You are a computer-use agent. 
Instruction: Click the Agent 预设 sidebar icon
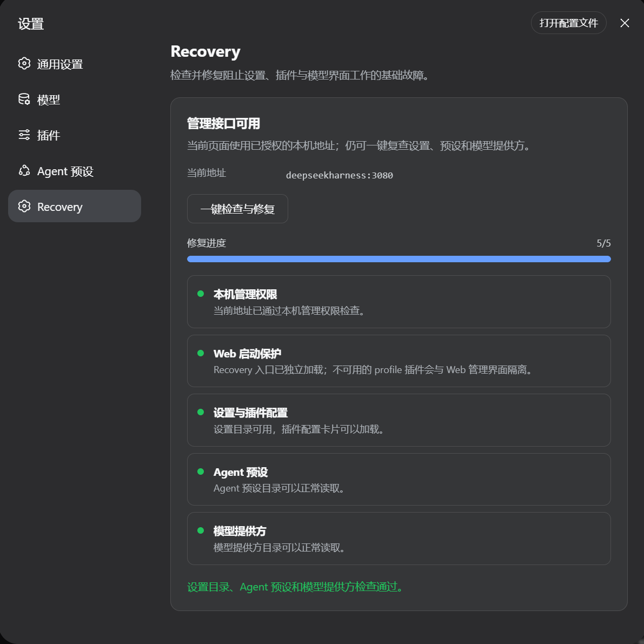coord(24,171)
